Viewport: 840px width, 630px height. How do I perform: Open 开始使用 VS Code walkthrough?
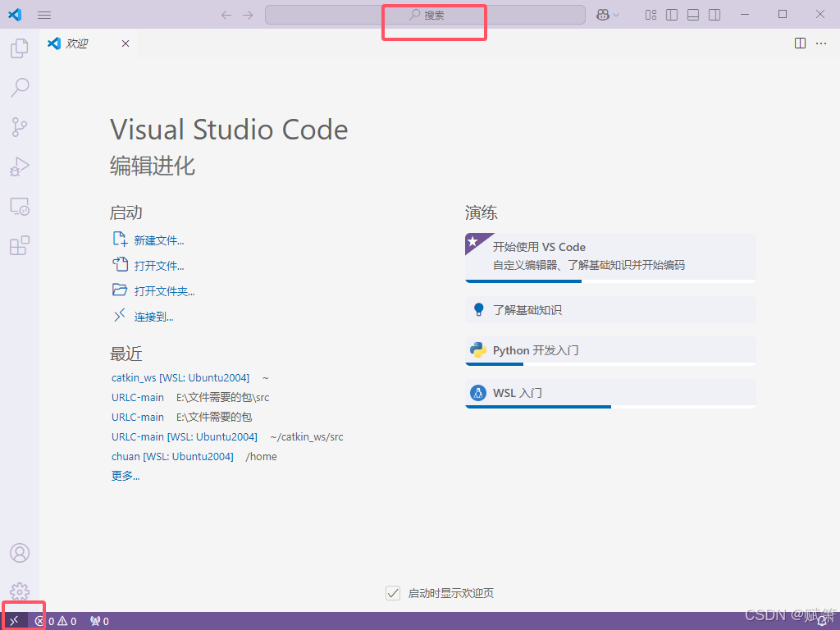(x=610, y=258)
